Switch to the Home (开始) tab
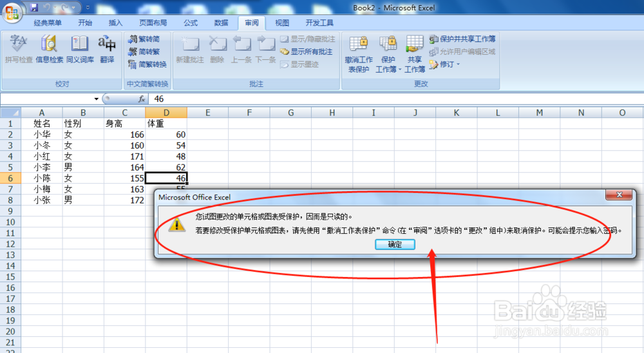 coord(85,23)
